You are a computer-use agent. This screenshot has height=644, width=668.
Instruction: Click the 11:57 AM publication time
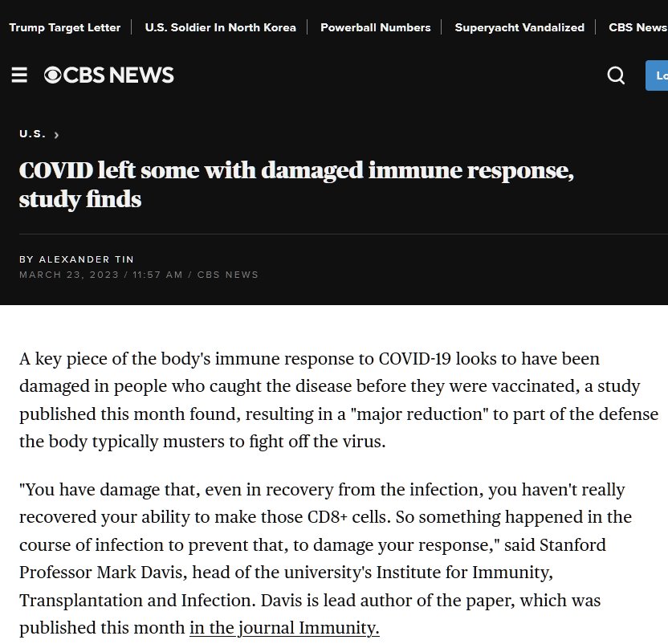pos(157,275)
